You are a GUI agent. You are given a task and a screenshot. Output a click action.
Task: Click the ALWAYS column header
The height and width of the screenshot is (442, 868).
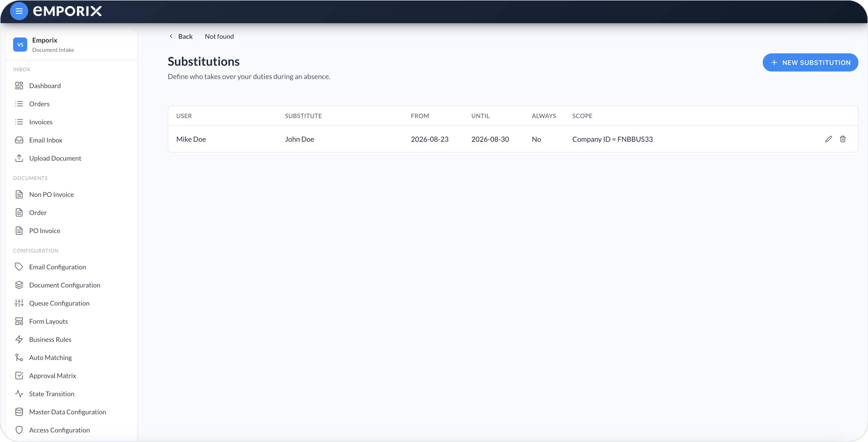pos(544,116)
